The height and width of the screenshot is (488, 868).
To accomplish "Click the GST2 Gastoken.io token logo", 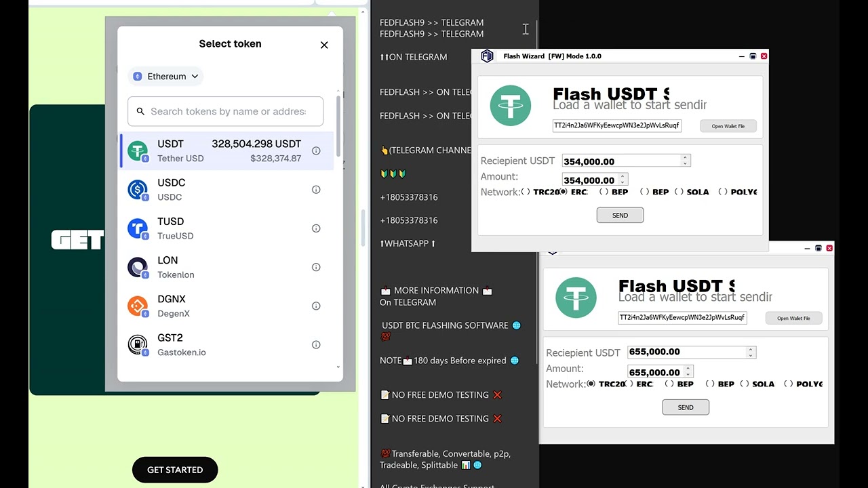I will pos(138,344).
